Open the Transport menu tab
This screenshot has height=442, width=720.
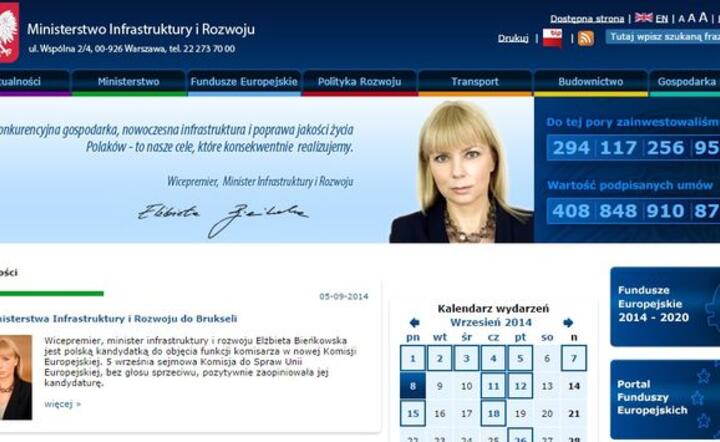tap(475, 82)
